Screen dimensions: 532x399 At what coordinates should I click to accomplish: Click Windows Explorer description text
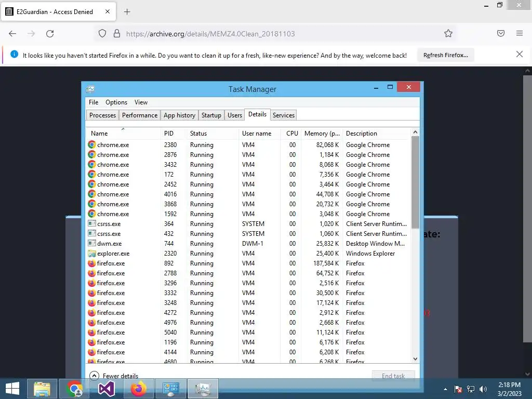[370, 254]
